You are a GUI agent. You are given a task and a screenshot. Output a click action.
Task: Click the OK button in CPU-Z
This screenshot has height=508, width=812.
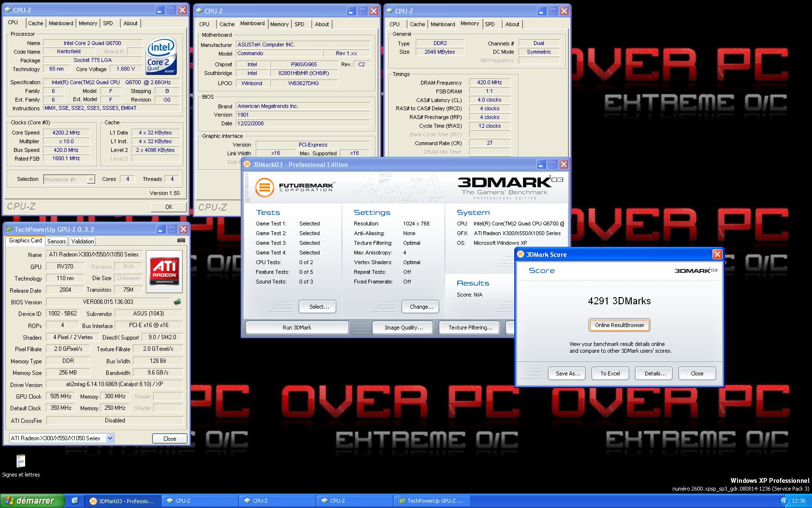(169, 207)
